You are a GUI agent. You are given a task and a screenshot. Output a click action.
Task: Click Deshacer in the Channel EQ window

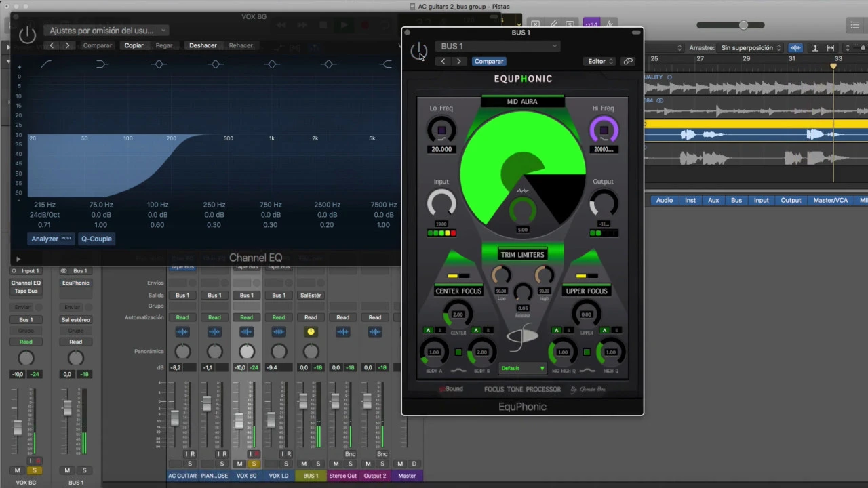(203, 45)
